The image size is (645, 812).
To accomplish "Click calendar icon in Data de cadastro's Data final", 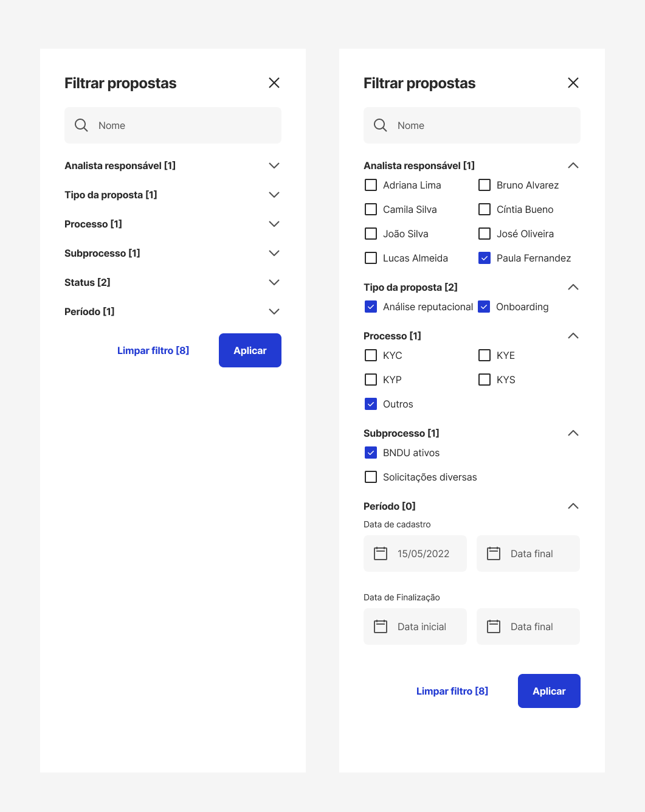I will point(494,553).
